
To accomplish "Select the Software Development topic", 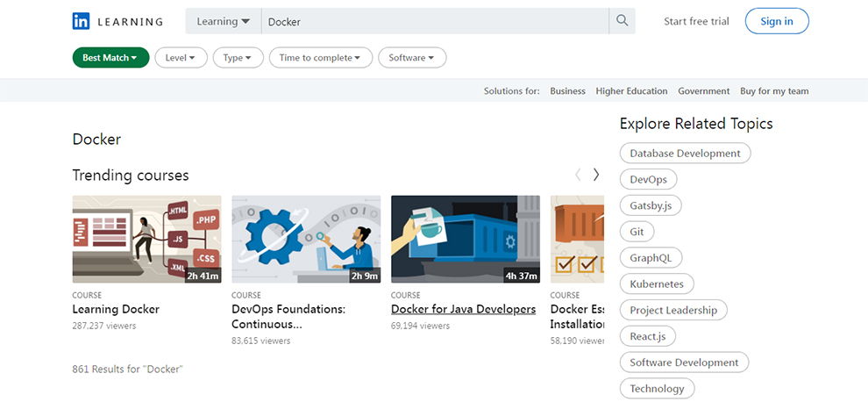I will [684, 363].
